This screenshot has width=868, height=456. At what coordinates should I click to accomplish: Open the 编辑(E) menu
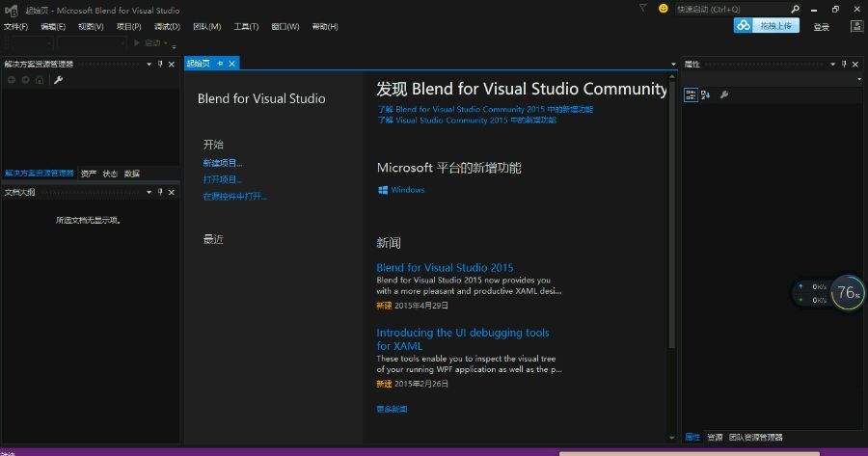pos(53,27)
